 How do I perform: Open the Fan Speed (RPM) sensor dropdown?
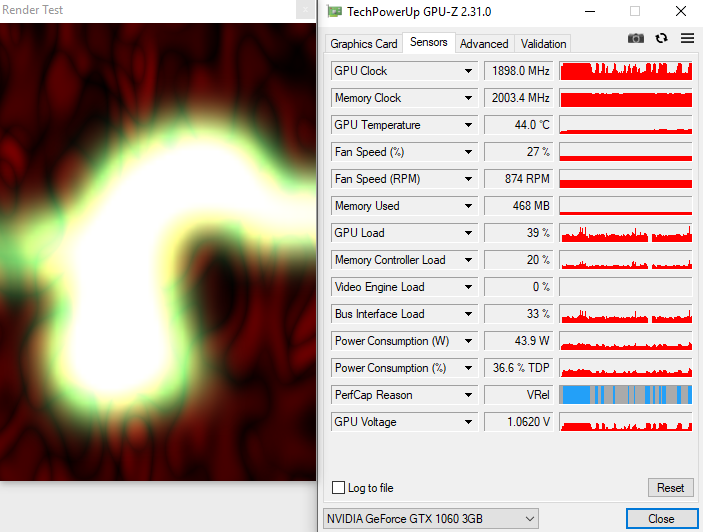(x=468, y=179)
